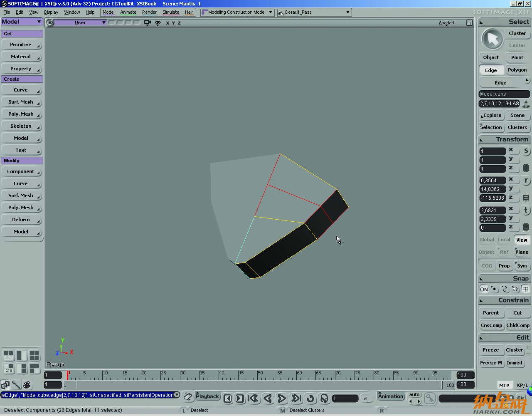Click the loop playback icon
This screenshot has height=416, width=532.
coord(310,399)
